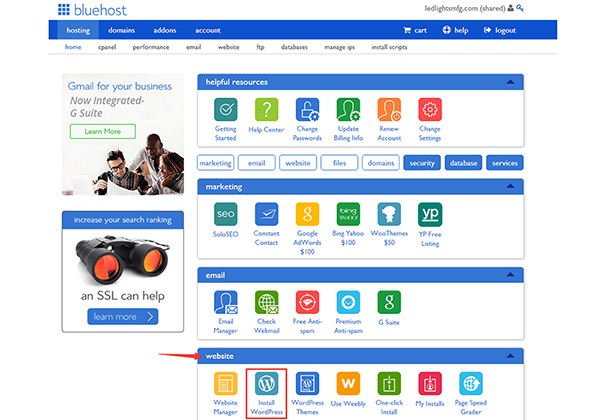Open Update Billing Info icon
The width and height of the screenshot is (600, 420).
348,112
